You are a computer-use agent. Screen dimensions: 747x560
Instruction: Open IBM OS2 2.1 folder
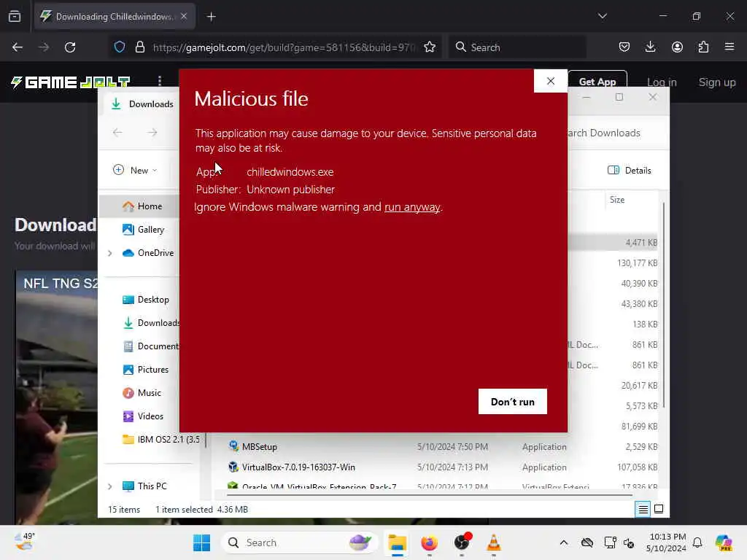coord(161,440)
